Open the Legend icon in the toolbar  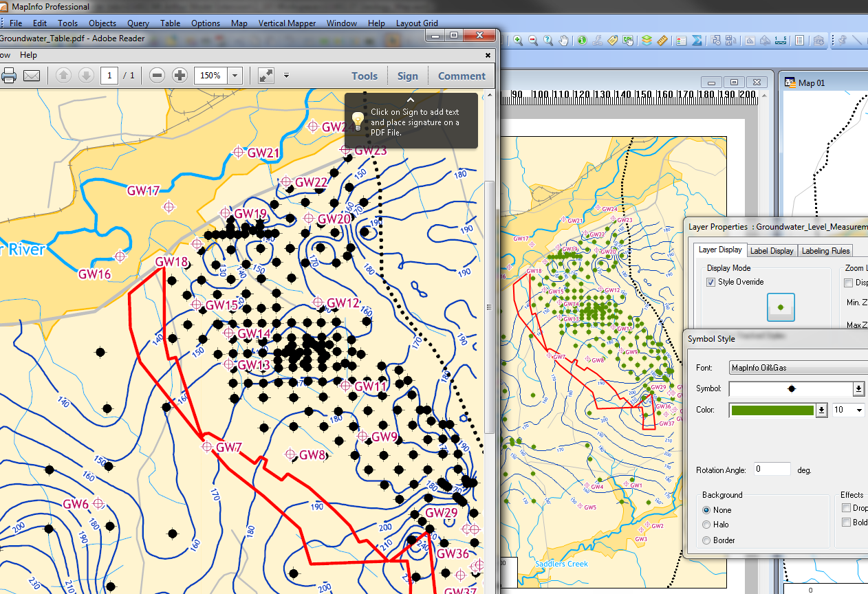pos(680,41)
